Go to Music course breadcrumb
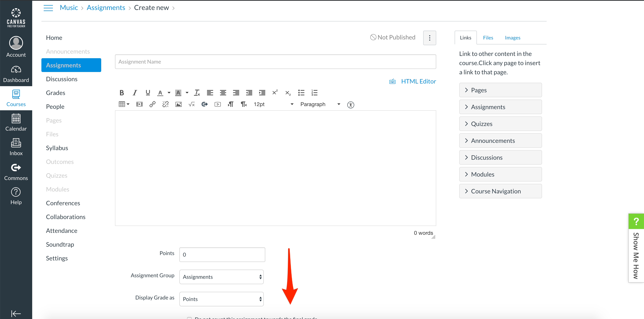Screen dimensions: 644x319 [x=69, y=8]
